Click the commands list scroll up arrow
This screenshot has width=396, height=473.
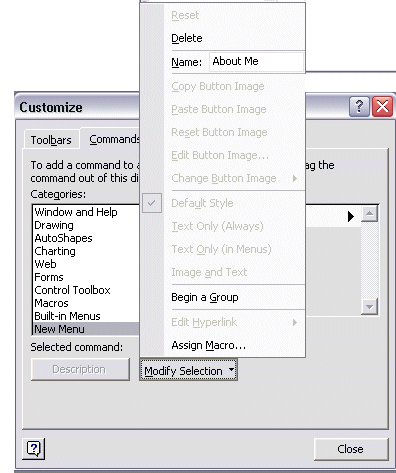click(369, 214)
